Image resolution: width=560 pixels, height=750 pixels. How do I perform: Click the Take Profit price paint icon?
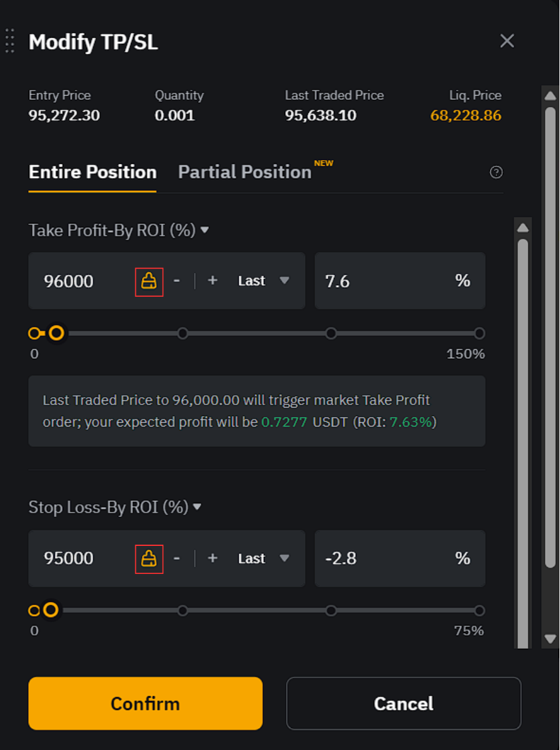point(149,281)
